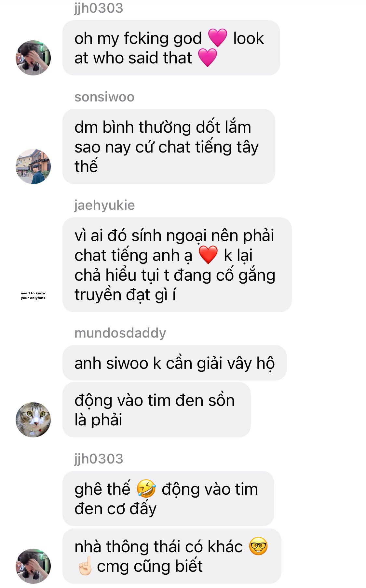The height and width of the screenshot is (588, 366).
Task: Tap the rolling-laugh emoji in 'ghê thế' message
Action: click(x=146, y=488)
